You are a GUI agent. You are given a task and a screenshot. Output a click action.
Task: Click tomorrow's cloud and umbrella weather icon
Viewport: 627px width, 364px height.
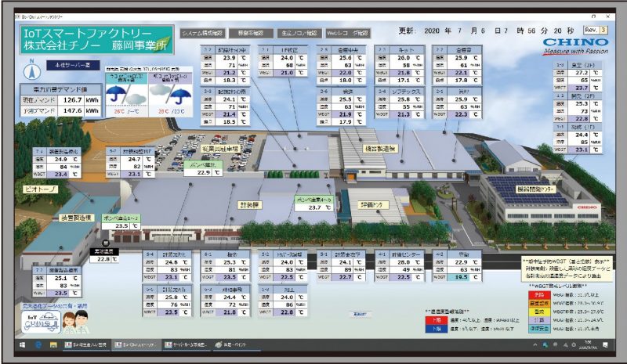(170, 95)
